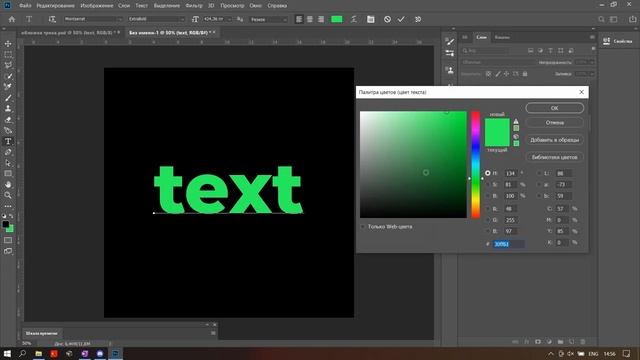Select the G green radio button
The width and height of the screenshot is (640, 360).
[488, 220]
